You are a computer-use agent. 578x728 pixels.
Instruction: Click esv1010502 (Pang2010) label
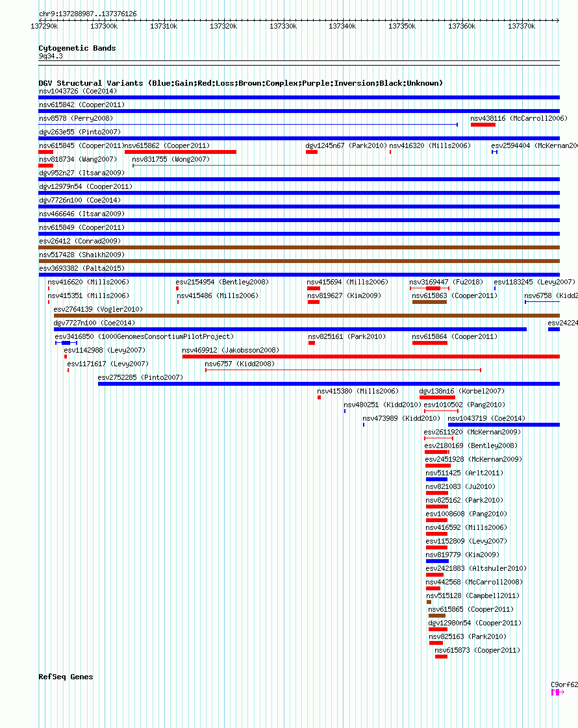[x=464, y=405]
